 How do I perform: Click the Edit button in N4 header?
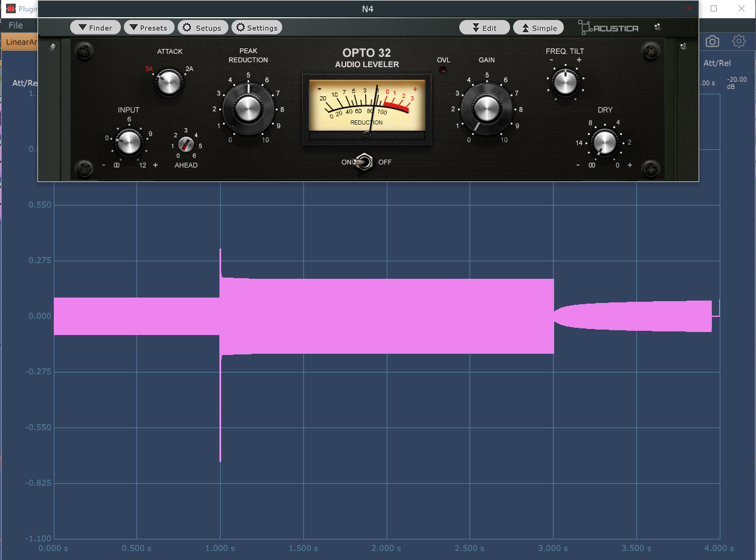tap(484, 28)
